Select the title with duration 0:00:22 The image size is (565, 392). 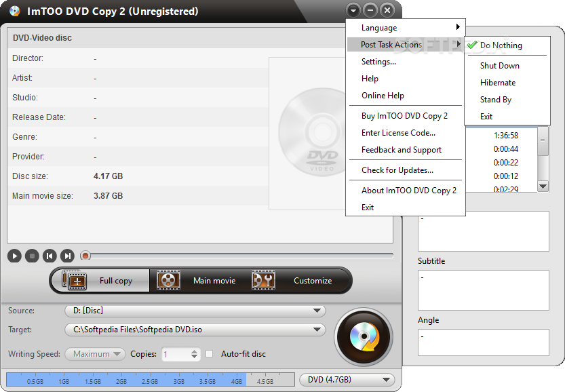point(505,163)
